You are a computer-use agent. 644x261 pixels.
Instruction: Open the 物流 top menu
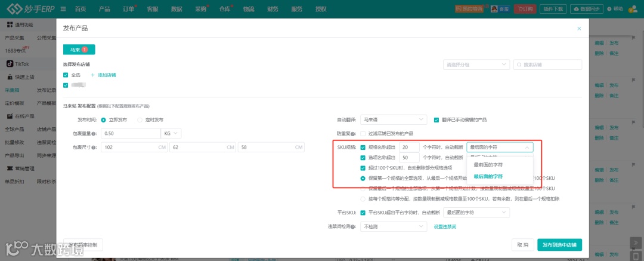coord(249,9)
